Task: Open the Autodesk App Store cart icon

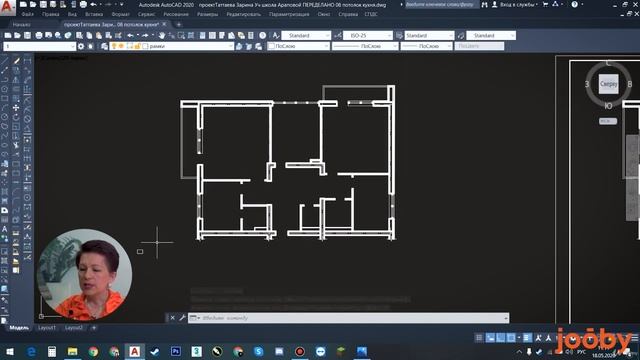Action: coord(545,4)
